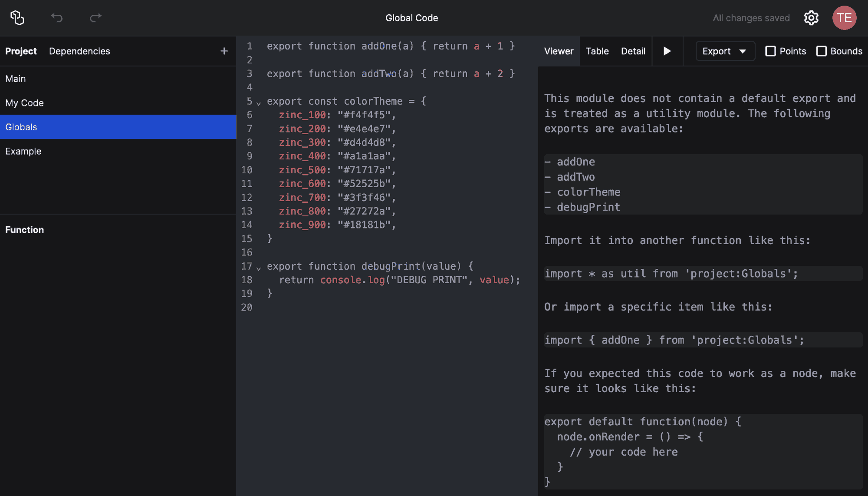Viewport: 868px width, 496px height.
Task: Open settings with the gear icon
Action: [x=811, y=18]
